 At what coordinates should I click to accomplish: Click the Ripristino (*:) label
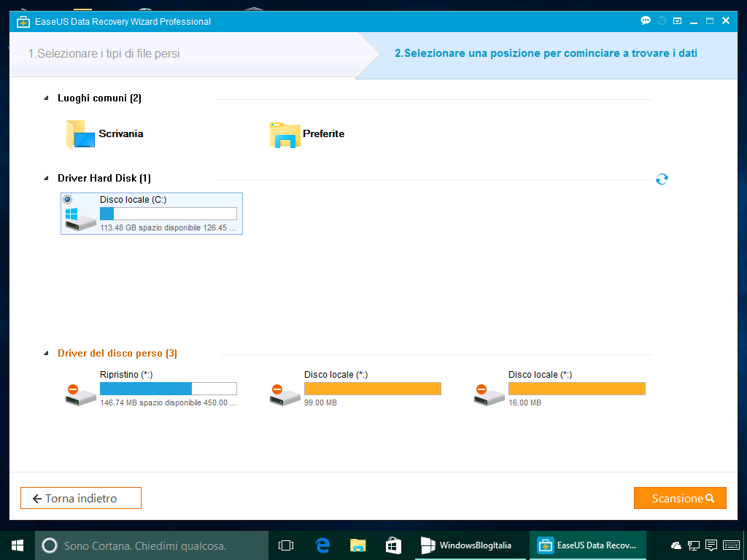coord(126,375)
